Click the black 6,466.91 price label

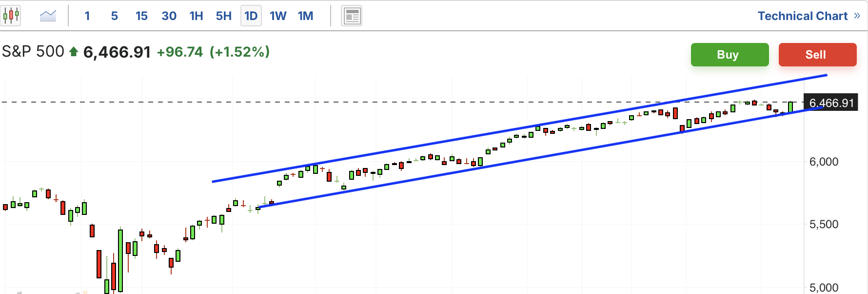831,103
